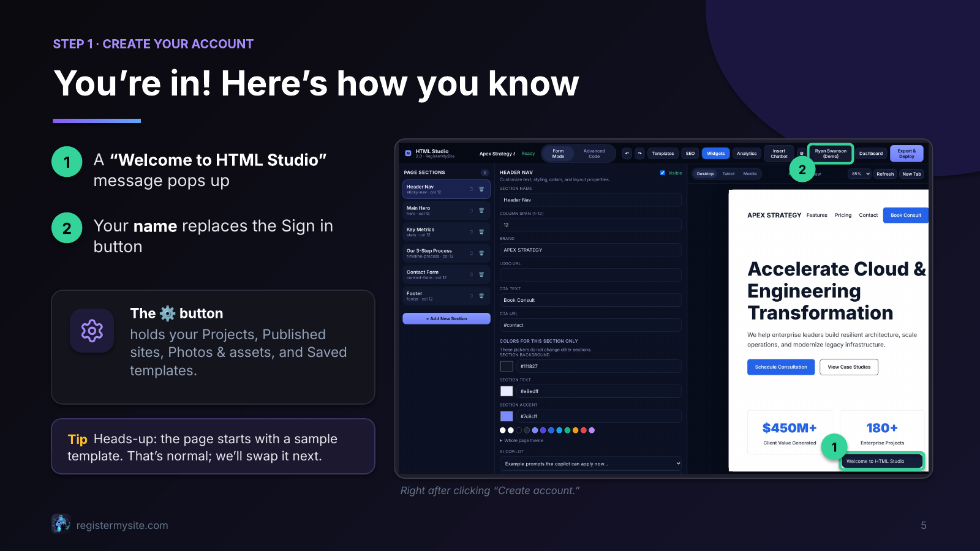
Task: Click the small square icon on Key Metrics row
Action: [x=471, y=232]
